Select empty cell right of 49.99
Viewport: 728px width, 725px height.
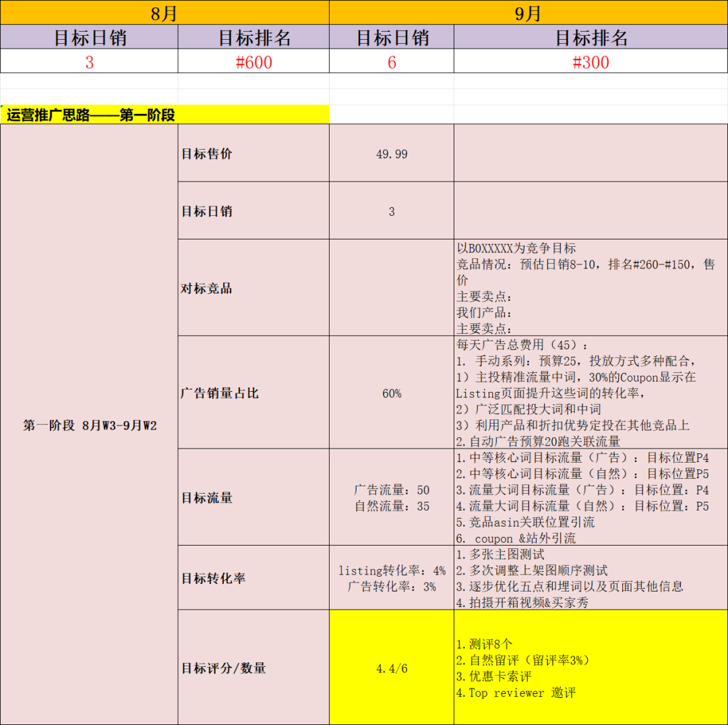[x=590, y=153]
